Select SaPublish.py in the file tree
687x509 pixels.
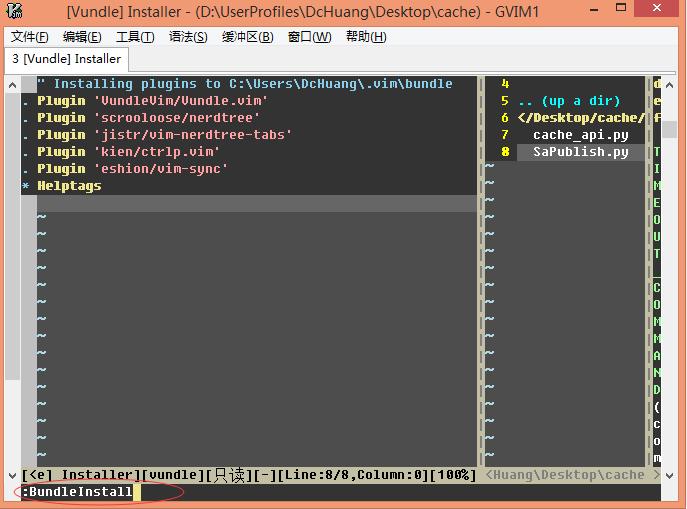point(580,152)
